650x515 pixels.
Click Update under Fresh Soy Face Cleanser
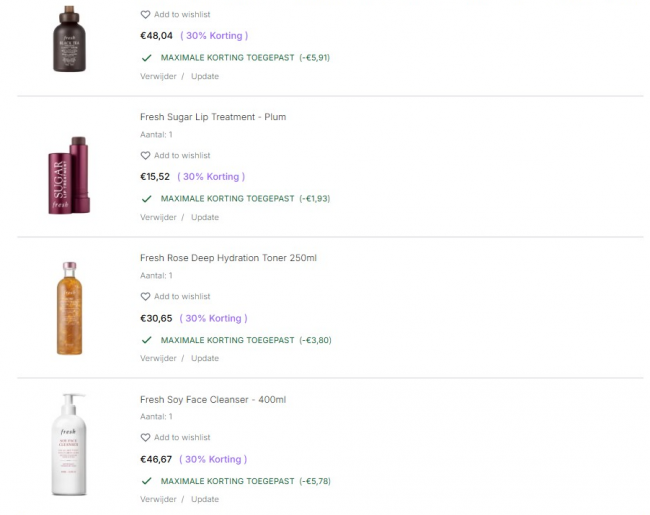point(205,499)
